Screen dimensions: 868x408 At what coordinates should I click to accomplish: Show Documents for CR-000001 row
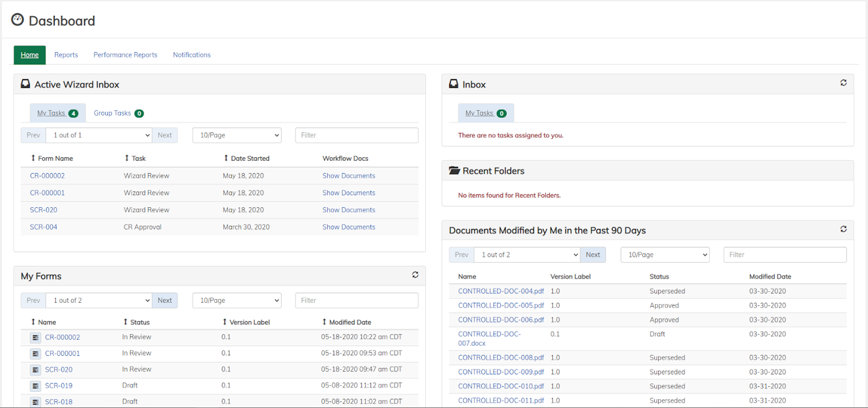click(349, 193)
